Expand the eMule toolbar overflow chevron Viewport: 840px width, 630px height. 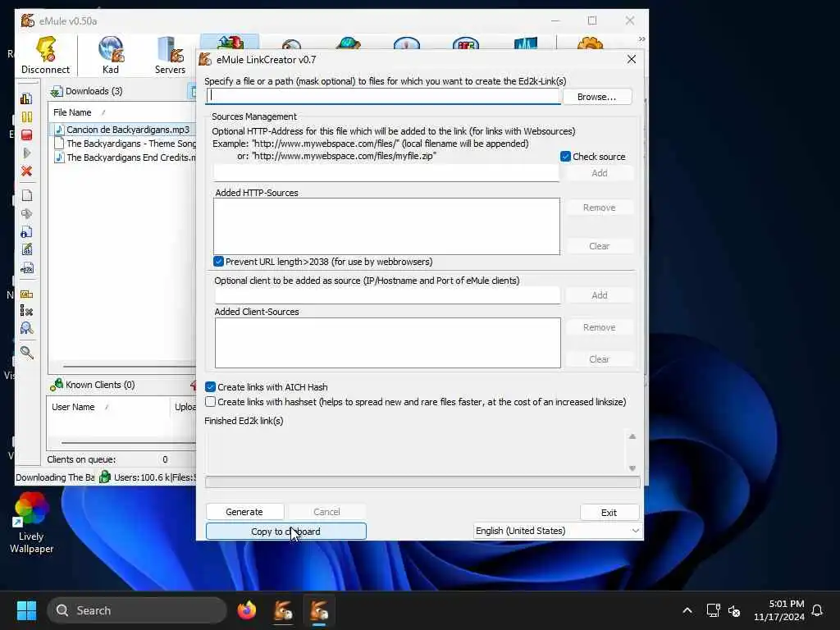click(x=641, y=39)
